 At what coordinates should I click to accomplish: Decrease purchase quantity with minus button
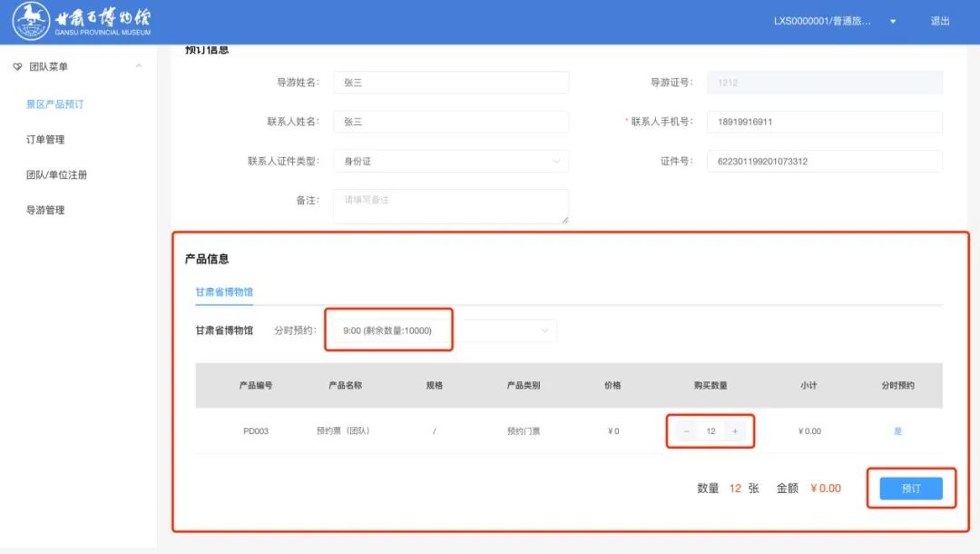coord(686,430)
